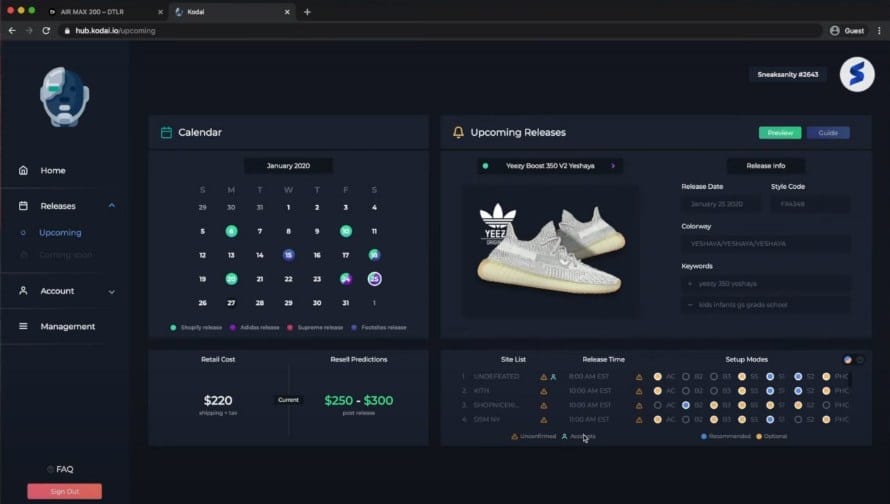Click the Current label between cost panels

(288, 400)
